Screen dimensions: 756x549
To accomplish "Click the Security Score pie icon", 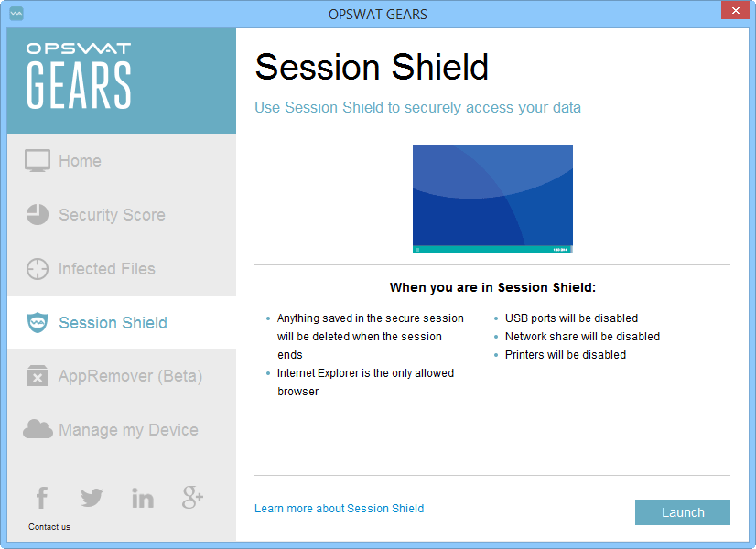I will point(38,215).
